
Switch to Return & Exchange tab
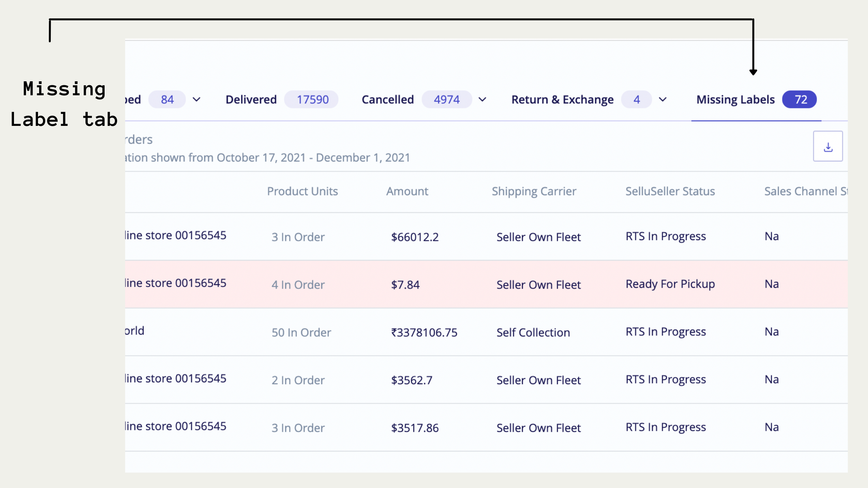562,100
